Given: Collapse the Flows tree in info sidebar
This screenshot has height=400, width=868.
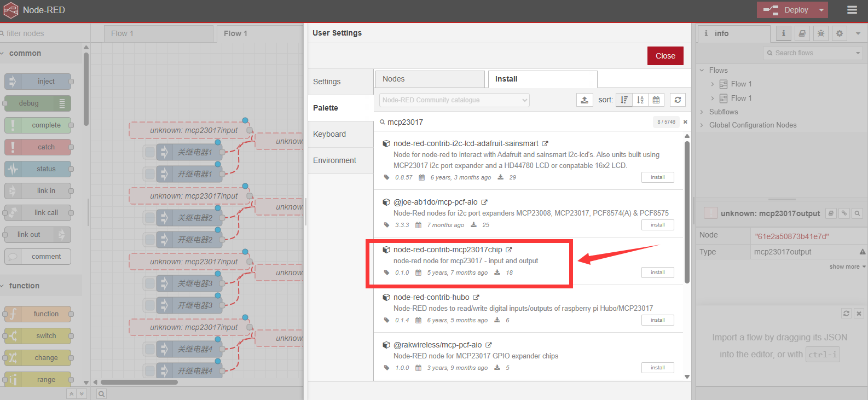Looking at the screenshot, I should (702, 70).
